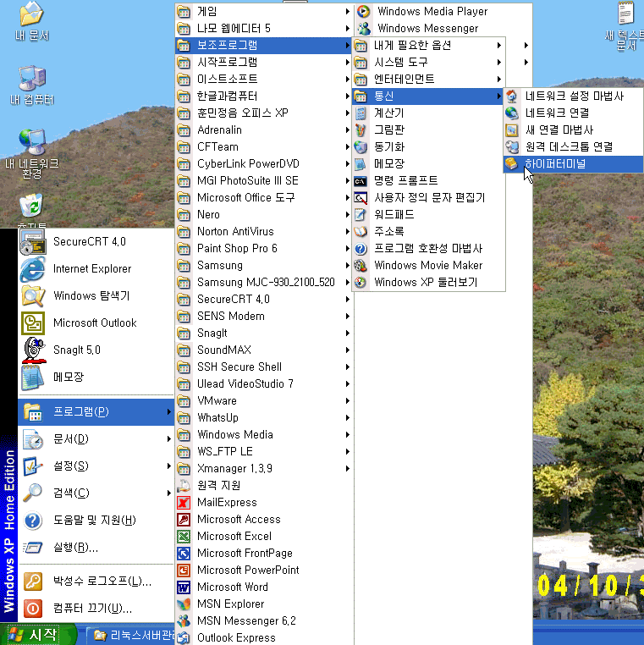644x645 pixels.
Task: Launch SnagIt 5.0 icon in Start menu
Action: 33,350
